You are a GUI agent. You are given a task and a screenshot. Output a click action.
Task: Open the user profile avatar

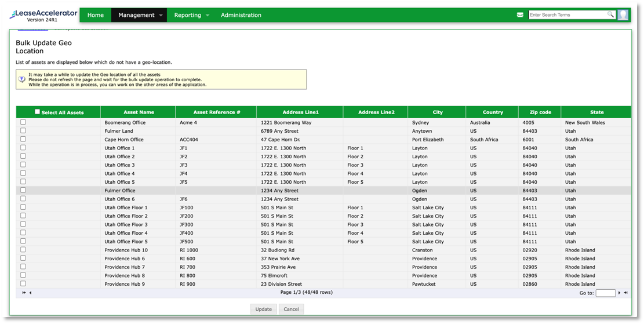[623, 15]
